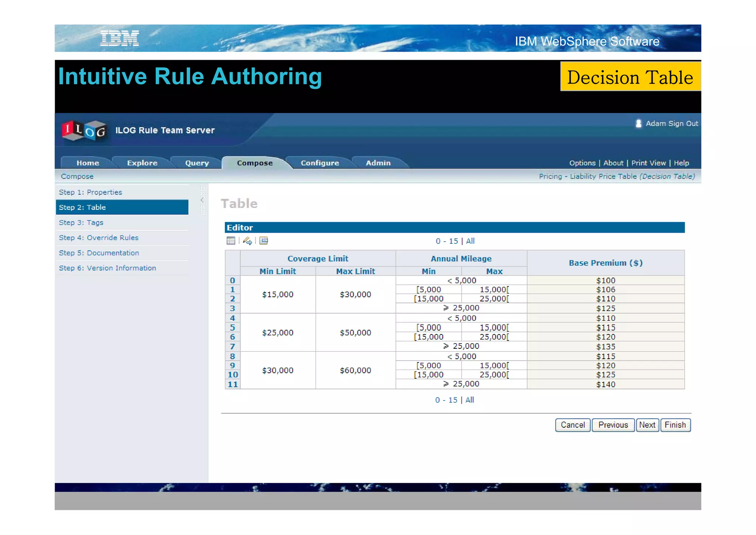This screenshot has height=535, width=756.
Task: Switch to the Explore tab
Action: click(x=142, y=163)
